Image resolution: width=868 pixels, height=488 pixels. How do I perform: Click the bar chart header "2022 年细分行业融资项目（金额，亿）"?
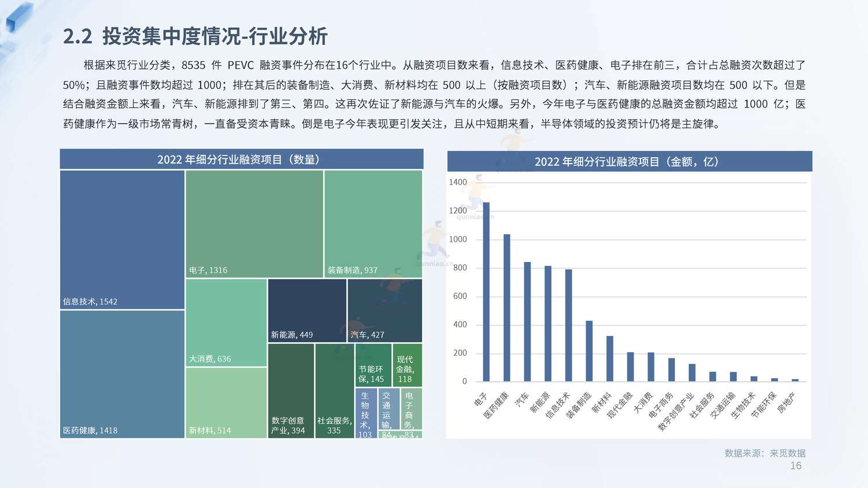click(x=630, y=161)
